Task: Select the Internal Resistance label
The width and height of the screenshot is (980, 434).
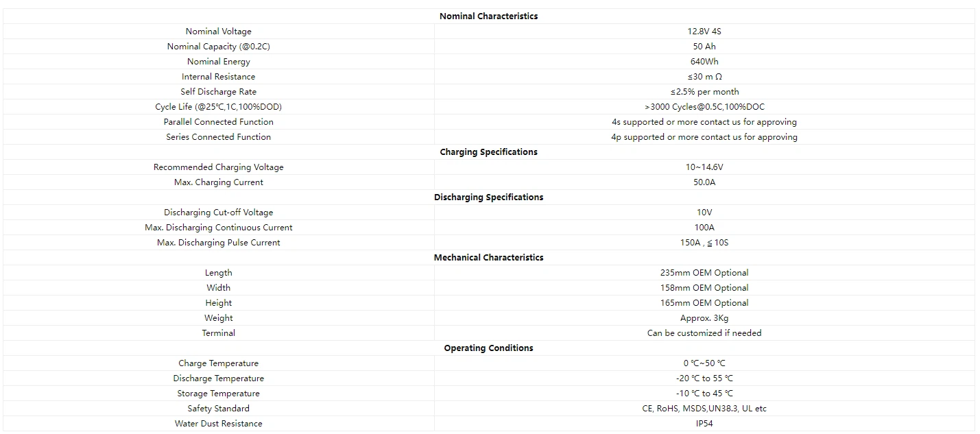Action: tap(218, 77)
